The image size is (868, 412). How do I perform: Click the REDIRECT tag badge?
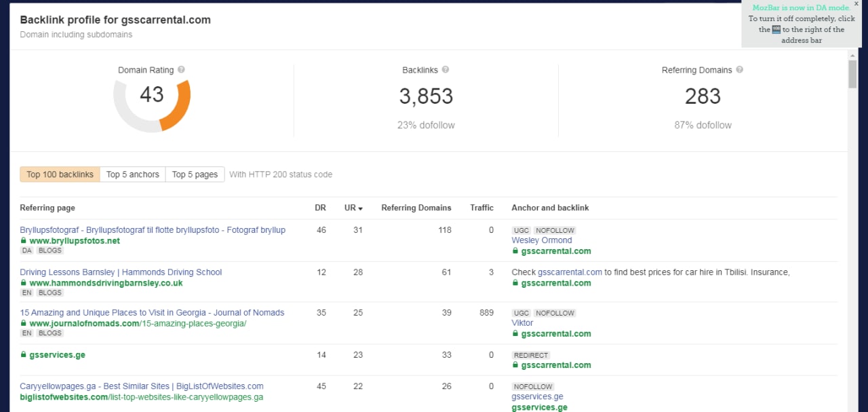(531, 355)
